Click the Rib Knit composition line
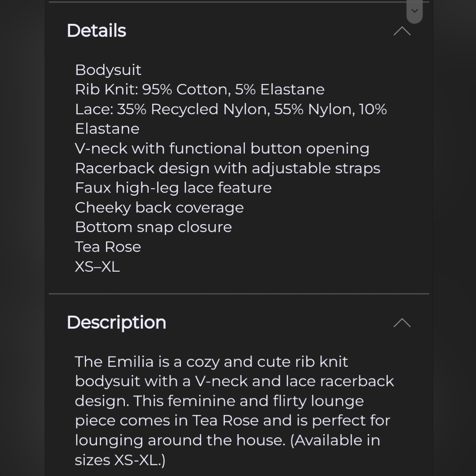This screenshot has width=476, height=476. (200, 89)
